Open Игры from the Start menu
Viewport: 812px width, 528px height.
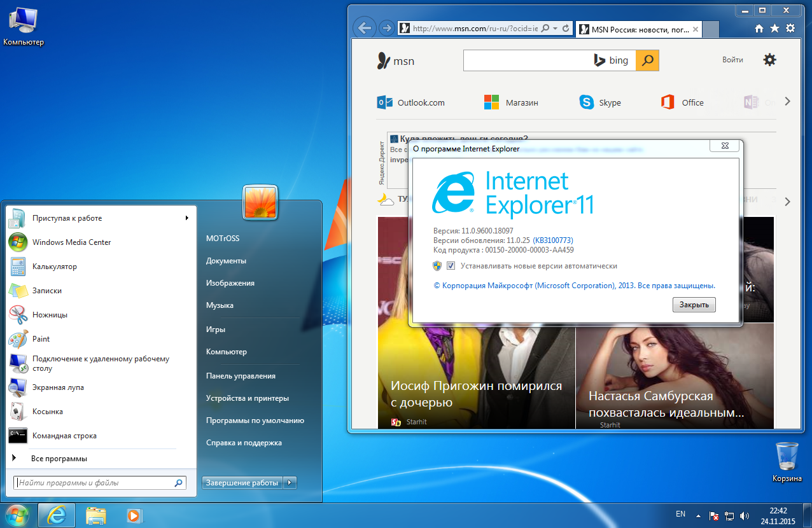coord(216,330)
